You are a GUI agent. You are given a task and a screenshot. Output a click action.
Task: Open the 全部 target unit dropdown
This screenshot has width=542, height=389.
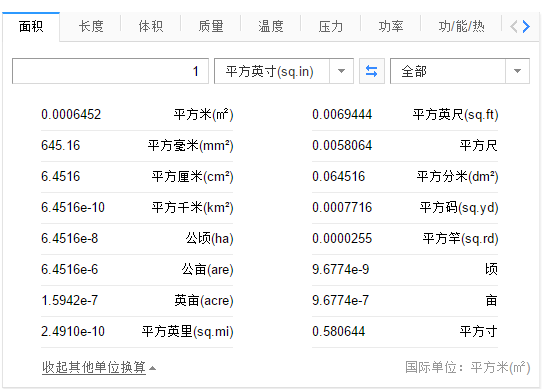(x=460, y=71)
